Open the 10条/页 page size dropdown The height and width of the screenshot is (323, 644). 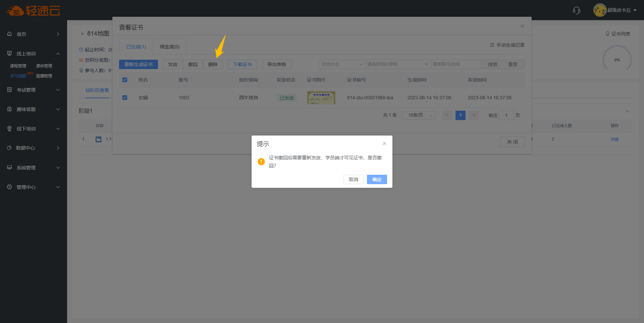click(418, 115)
